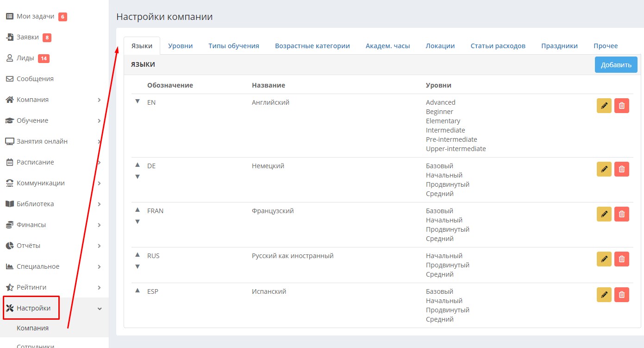Move FRAN language down
Viewport: 644px width, 348px height.
tap(138, 221)
